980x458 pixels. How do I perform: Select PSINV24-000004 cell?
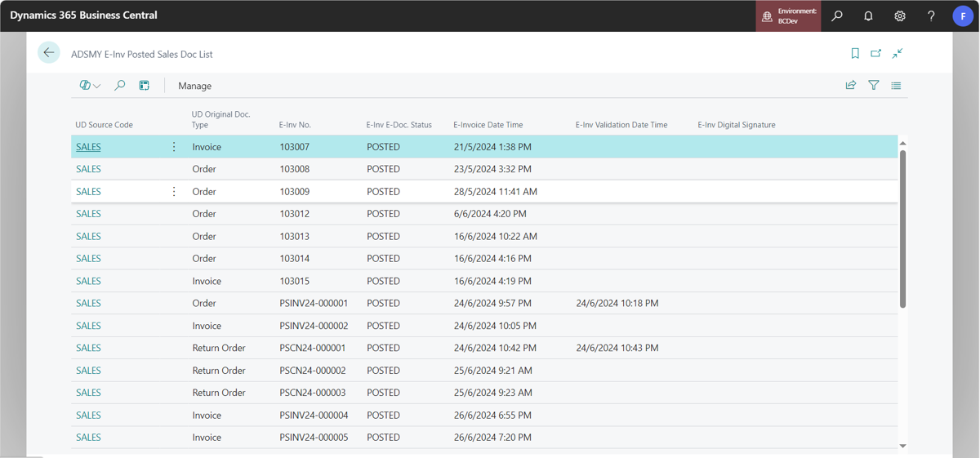click(x=314, y=416)
